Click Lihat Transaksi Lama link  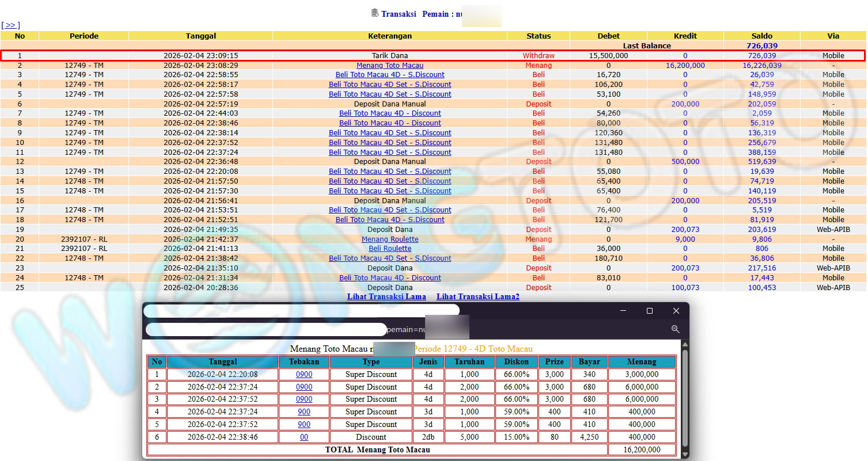tap(386, 297)
